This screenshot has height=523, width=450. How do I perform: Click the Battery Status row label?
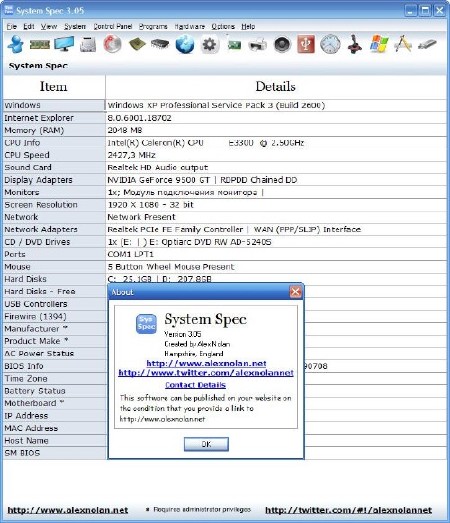[x=35, y=391]
